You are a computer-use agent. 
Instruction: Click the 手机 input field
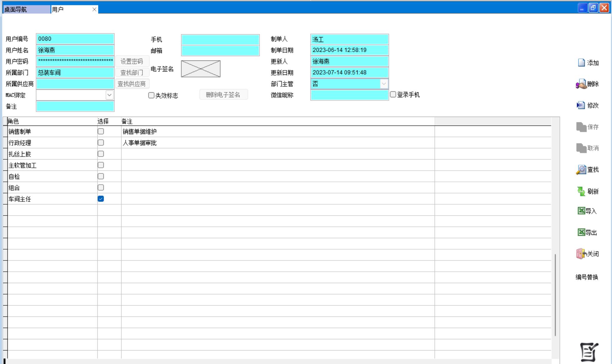click(220, 40)
